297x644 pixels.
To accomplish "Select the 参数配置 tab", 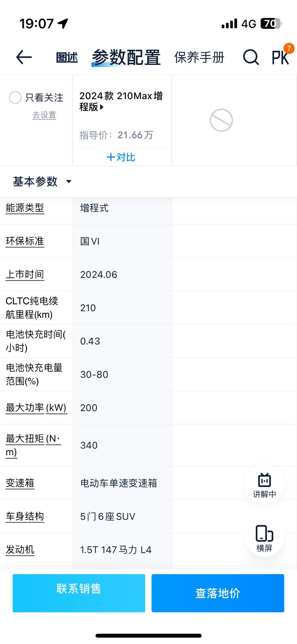I will pos(126,58).
